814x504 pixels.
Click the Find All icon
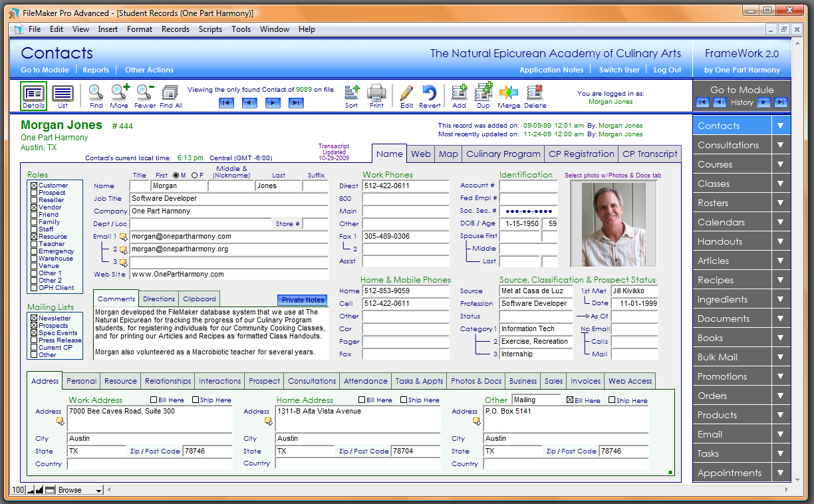click(170, 92)
